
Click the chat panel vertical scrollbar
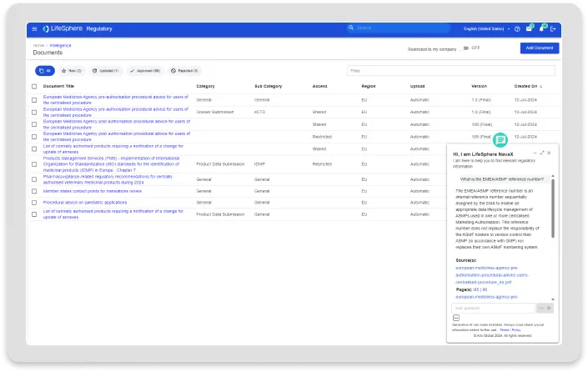pyautogui.click(x=551, y=209)
